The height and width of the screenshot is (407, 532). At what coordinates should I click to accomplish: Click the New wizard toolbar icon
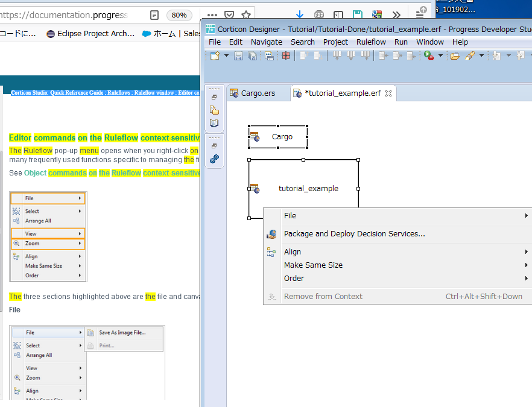[x=215, y=55]
